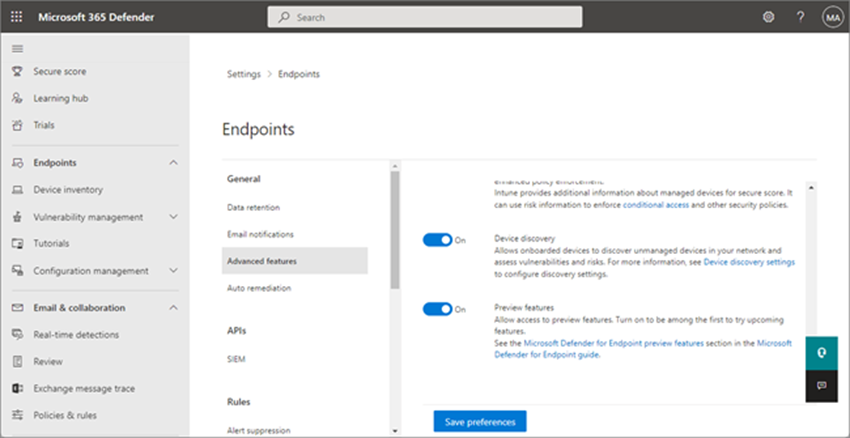Image resolution: width=850 pixels, height=438 pixels.
Task: Open the MA account avatar
Action: coord(832,17)
